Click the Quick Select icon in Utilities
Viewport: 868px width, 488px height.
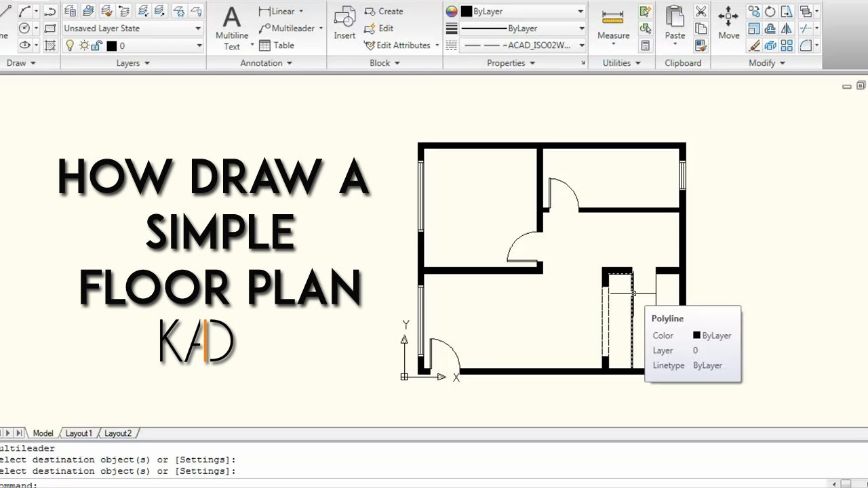[646, 12]
